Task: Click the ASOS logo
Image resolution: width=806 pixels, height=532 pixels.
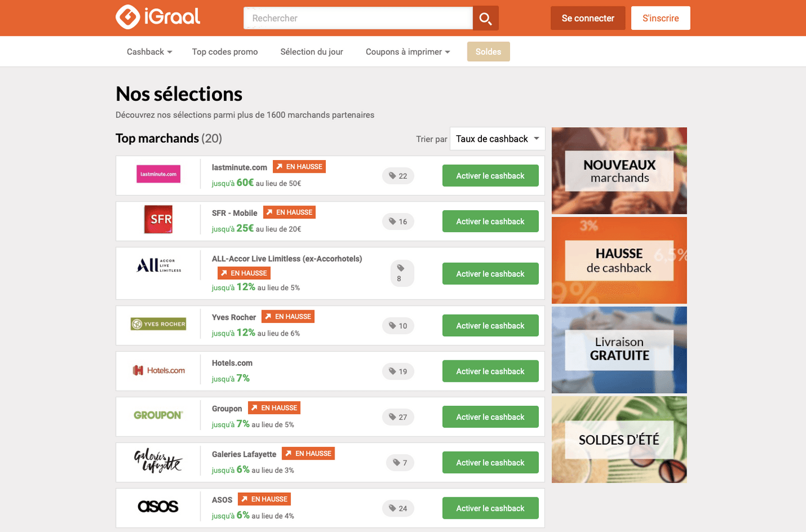Action: 158,506
